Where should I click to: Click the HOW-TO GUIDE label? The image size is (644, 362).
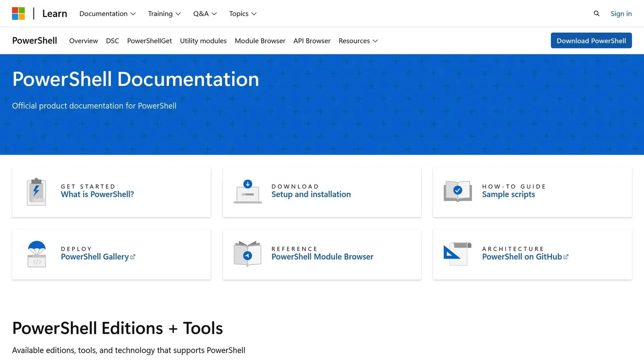(514, 187)
